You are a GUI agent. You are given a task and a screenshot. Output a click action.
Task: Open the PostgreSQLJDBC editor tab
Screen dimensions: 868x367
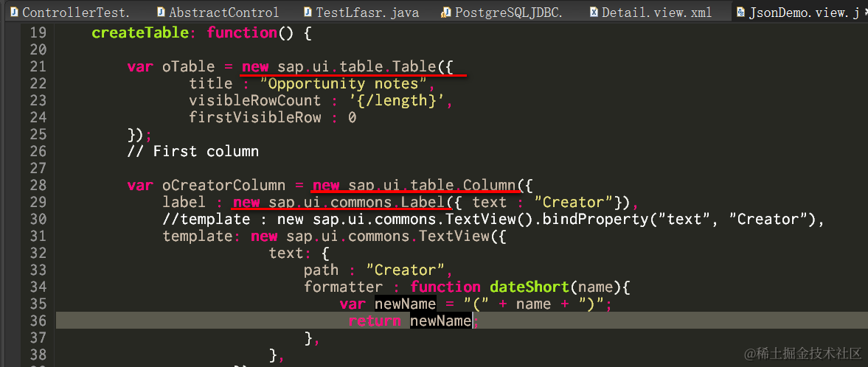pos(502,13)
